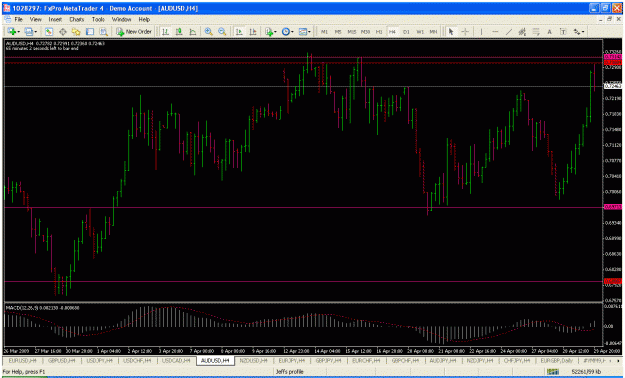Select the Fibonacci Retracement tool

536,32
